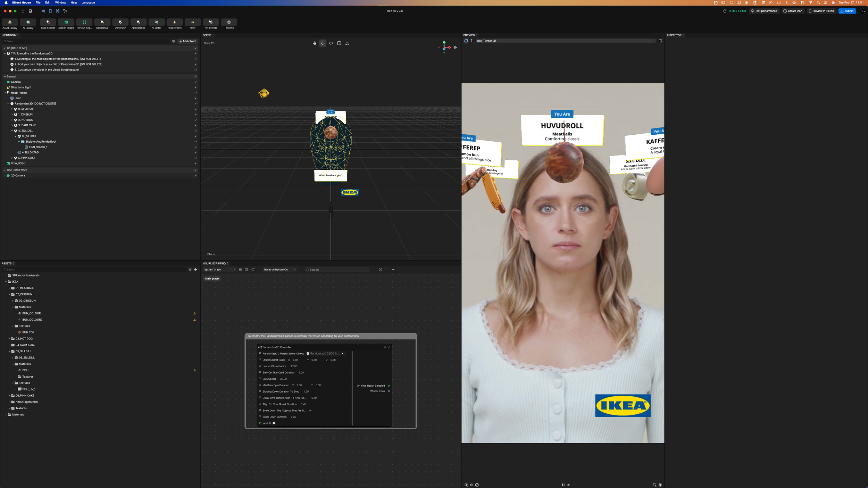
Task: Open the Timeline panel icon
Action: (x=229, y=22)
